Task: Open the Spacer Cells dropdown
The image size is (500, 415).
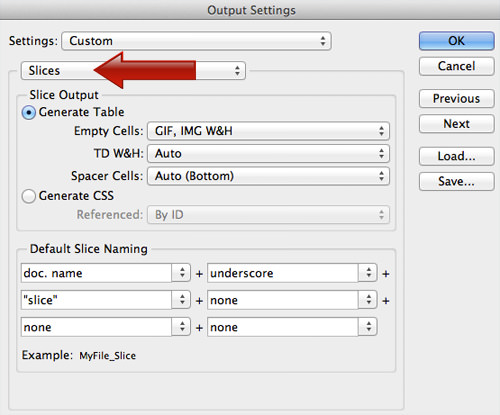Action: click(268, 176)
